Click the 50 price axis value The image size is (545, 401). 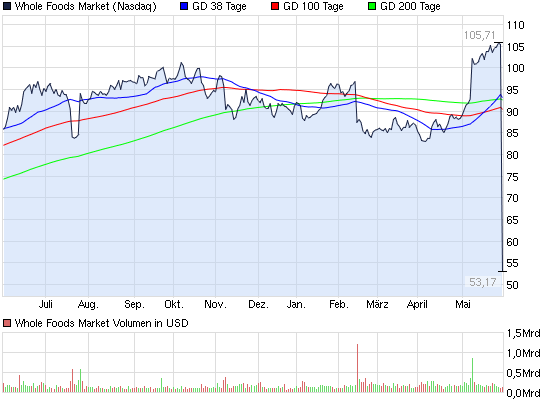click(x=513, y=285)
